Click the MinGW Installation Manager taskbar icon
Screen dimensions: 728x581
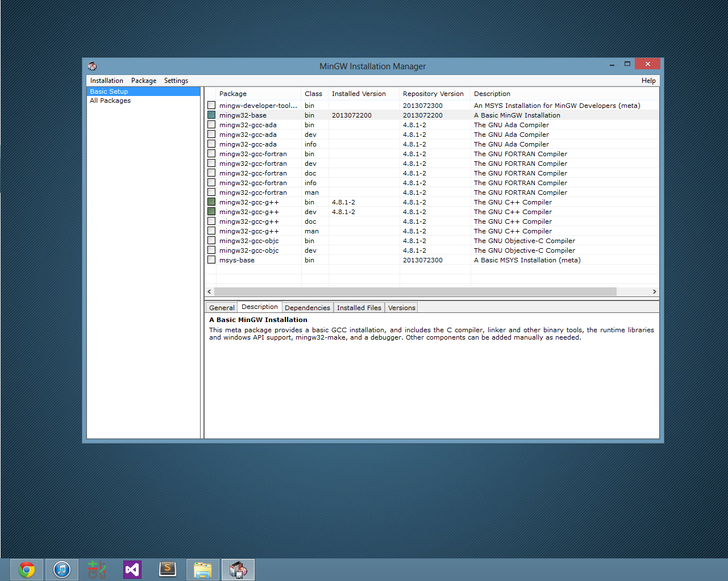[238, 570]
